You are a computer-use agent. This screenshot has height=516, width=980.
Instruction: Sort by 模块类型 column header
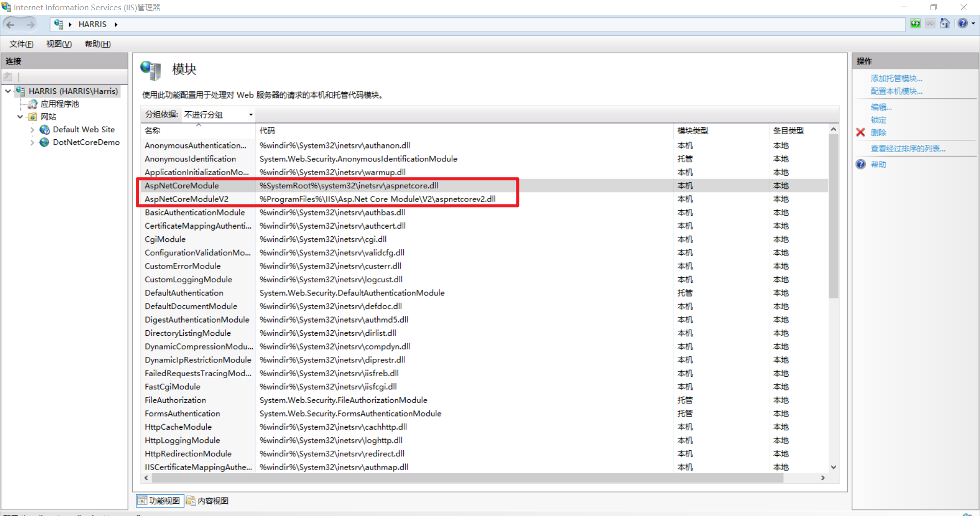point(721,131)
